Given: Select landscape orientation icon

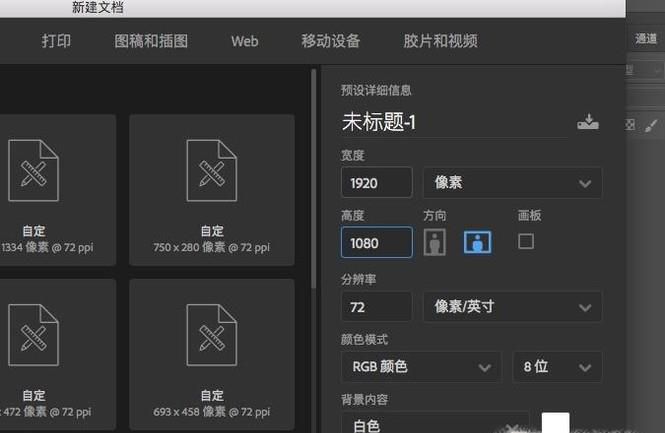Looking at the screenshot, I should pyautogui.click(x=478, y=242).
